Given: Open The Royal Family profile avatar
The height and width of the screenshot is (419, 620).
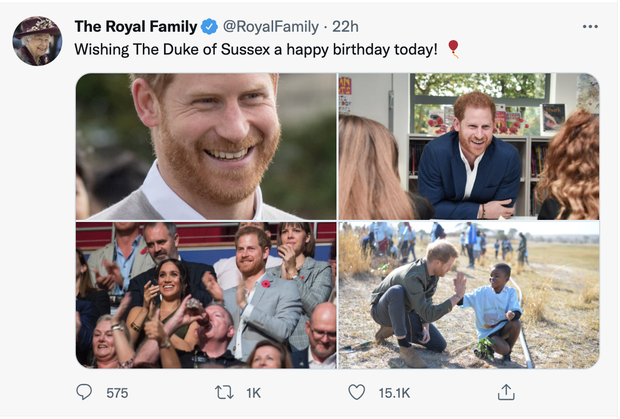Looking at the screenshot, I should [x=37, y=40].
